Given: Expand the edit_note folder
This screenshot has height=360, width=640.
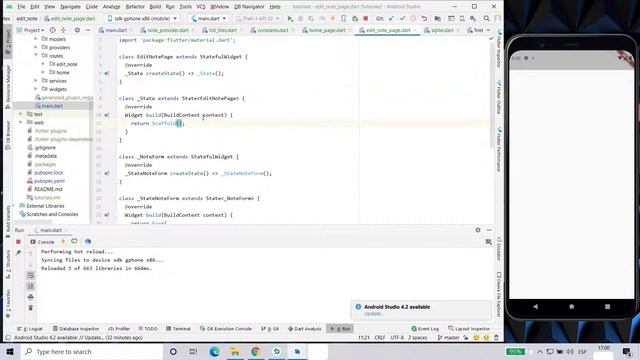Looking at the screenshot, I should 43,64.
